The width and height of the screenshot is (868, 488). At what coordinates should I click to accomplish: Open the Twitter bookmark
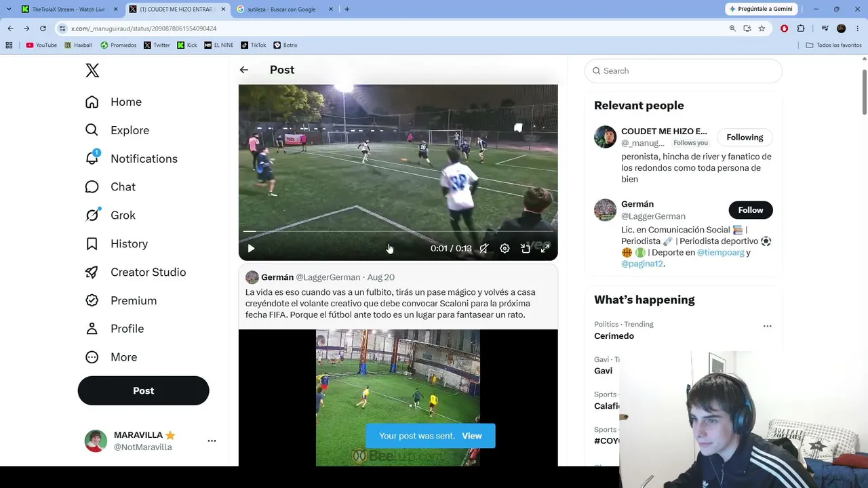click(x=157, y=45)
